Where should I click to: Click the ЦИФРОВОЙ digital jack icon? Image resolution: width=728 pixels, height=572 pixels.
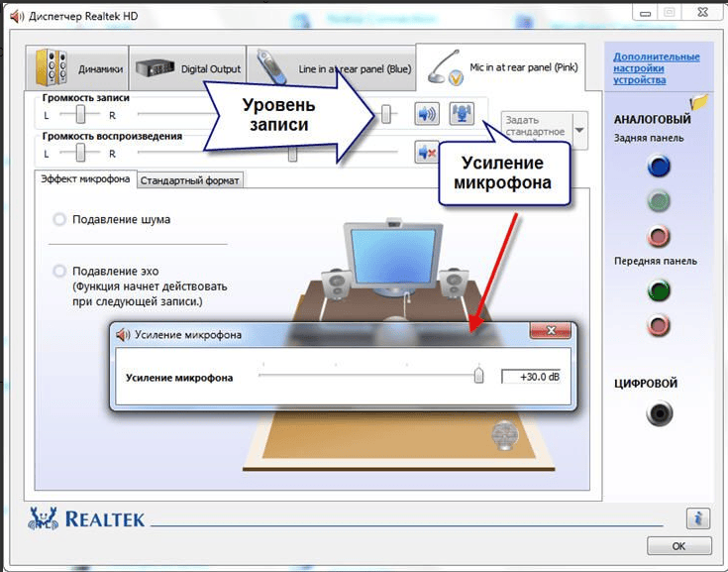(660, 413)
